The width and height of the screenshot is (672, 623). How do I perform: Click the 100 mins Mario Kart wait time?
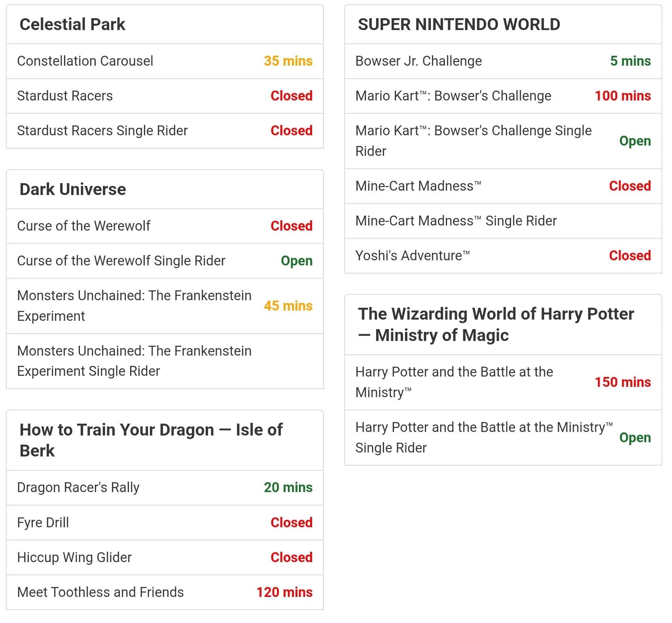pyautogui.click(x=623, y=96)
